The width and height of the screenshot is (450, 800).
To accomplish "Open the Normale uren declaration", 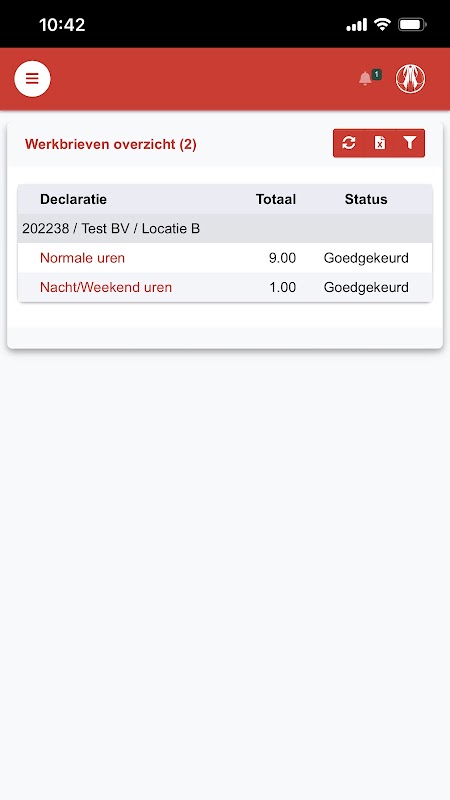I will [82, 258].
